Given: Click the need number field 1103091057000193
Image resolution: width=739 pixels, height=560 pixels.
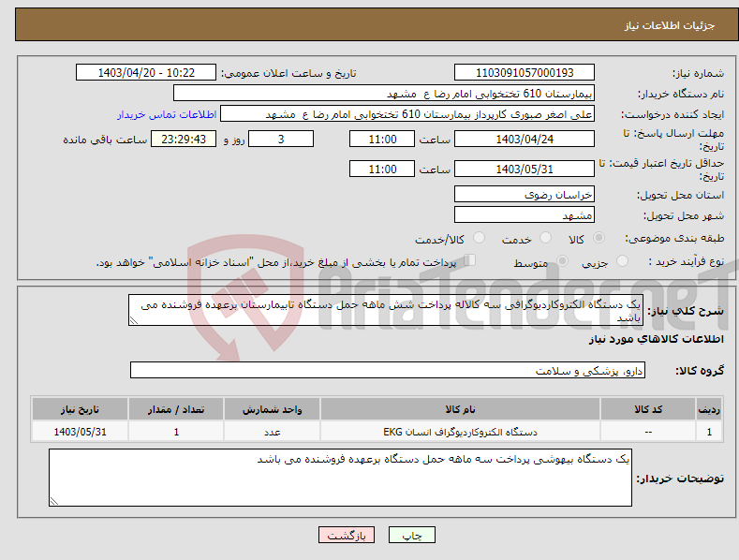Looking at the screenshot, I should [525, 73].
